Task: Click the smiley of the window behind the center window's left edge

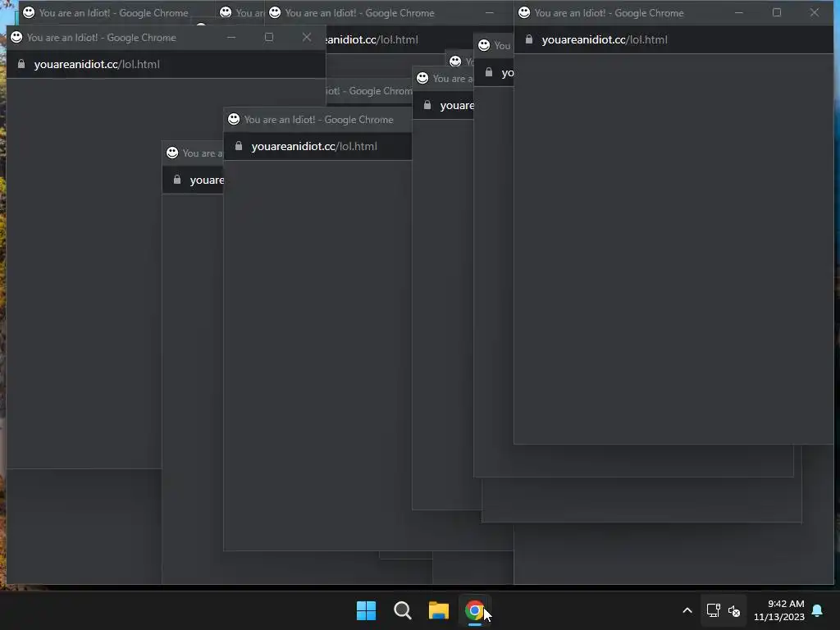Action: pos(172,153)
